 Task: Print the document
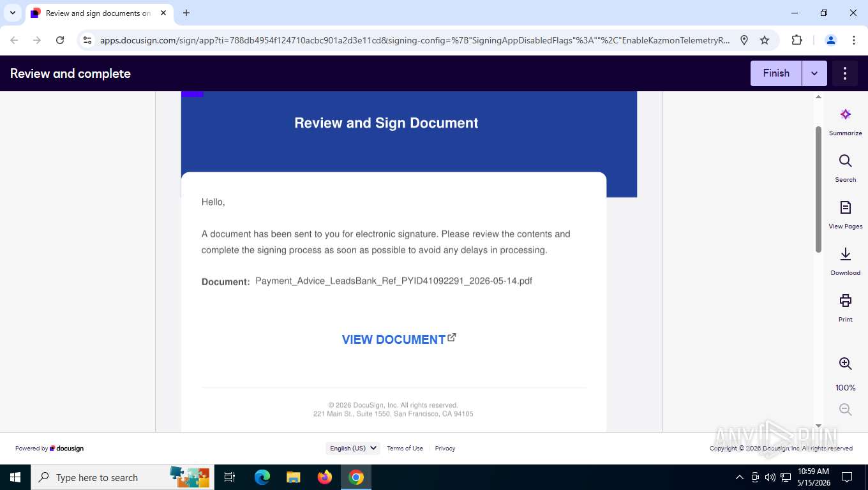(x=846, y=308)
